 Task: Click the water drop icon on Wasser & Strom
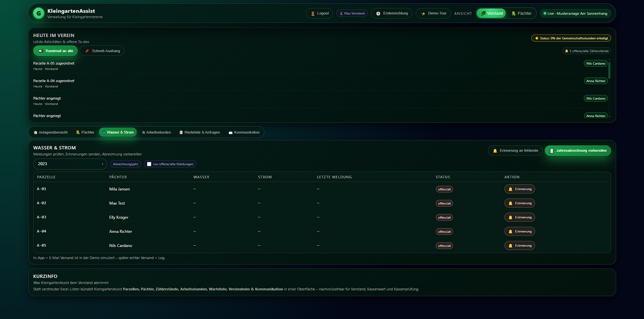tap(104, 132)
